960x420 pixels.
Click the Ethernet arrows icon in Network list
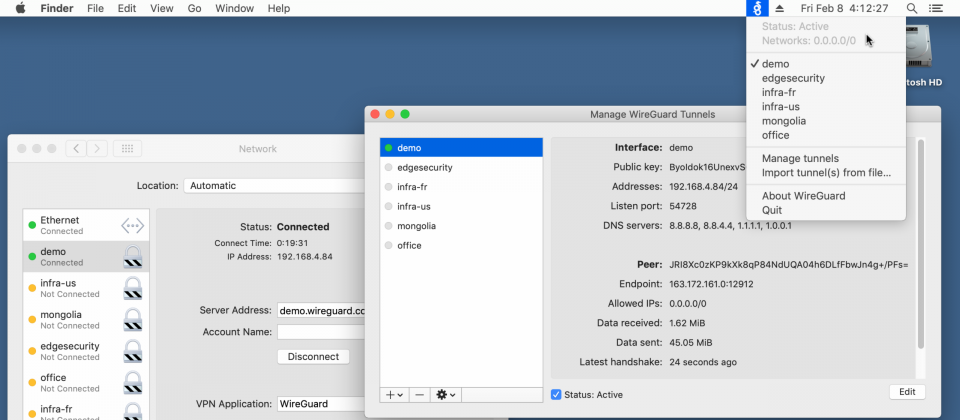click(132, 225)
